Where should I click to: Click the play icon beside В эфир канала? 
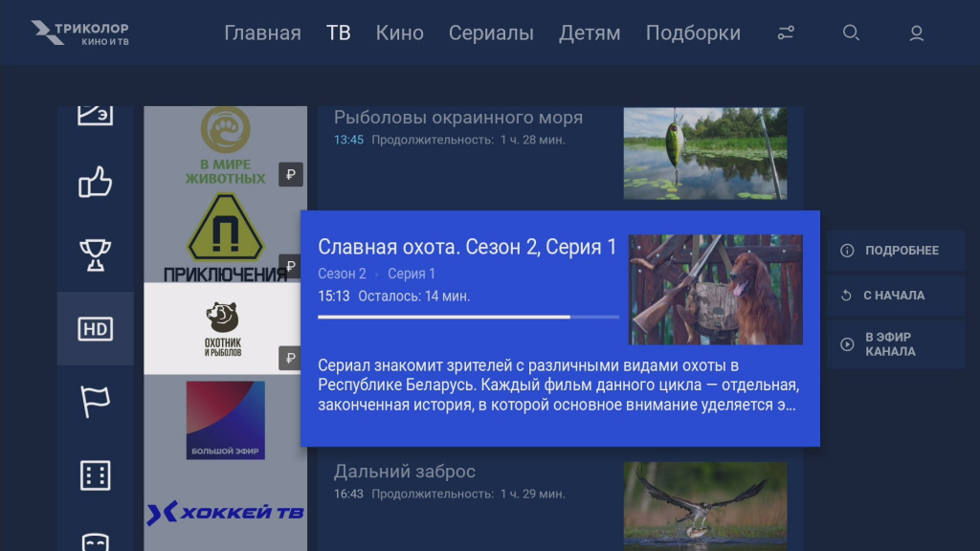coord(847,344)
